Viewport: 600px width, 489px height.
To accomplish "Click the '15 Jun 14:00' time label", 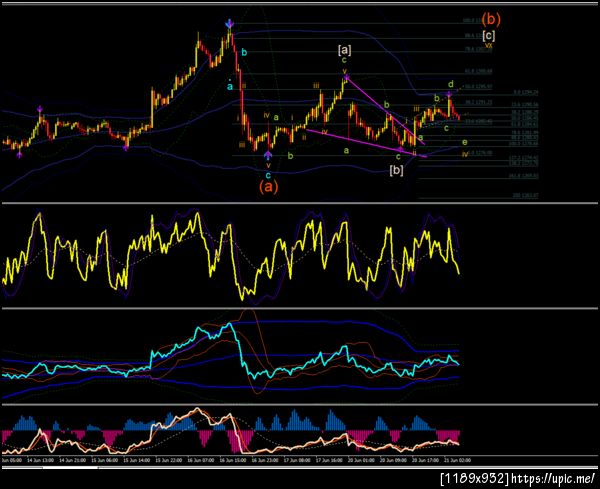I will click(137, 460).
